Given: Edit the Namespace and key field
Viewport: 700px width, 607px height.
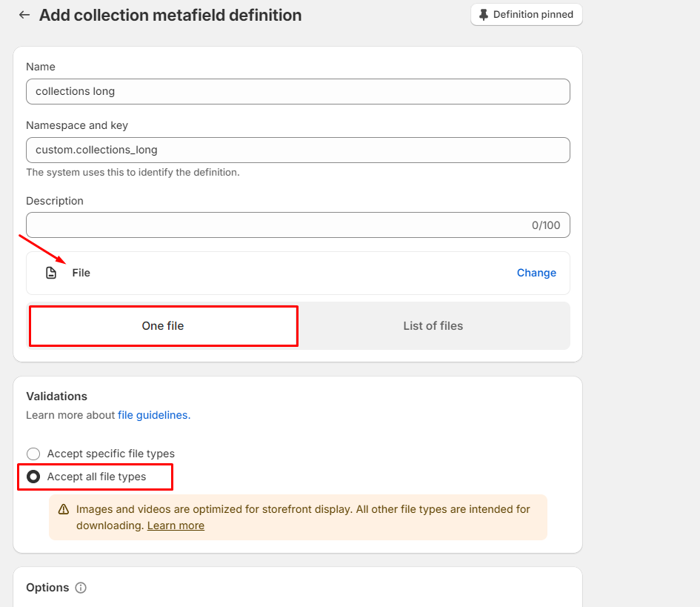Looking at the screenshot, I should click(x=298, y=150).
